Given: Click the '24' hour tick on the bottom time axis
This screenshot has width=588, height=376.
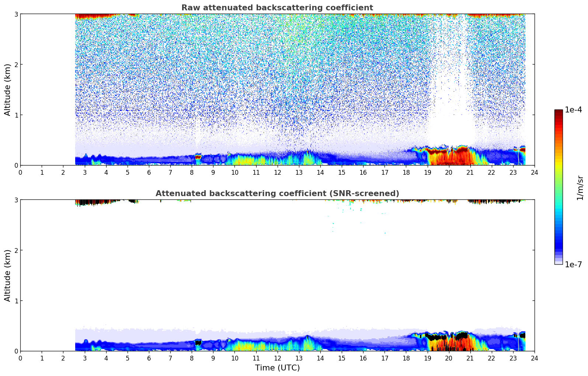Looking at the screenshot, I should [535, 358].
